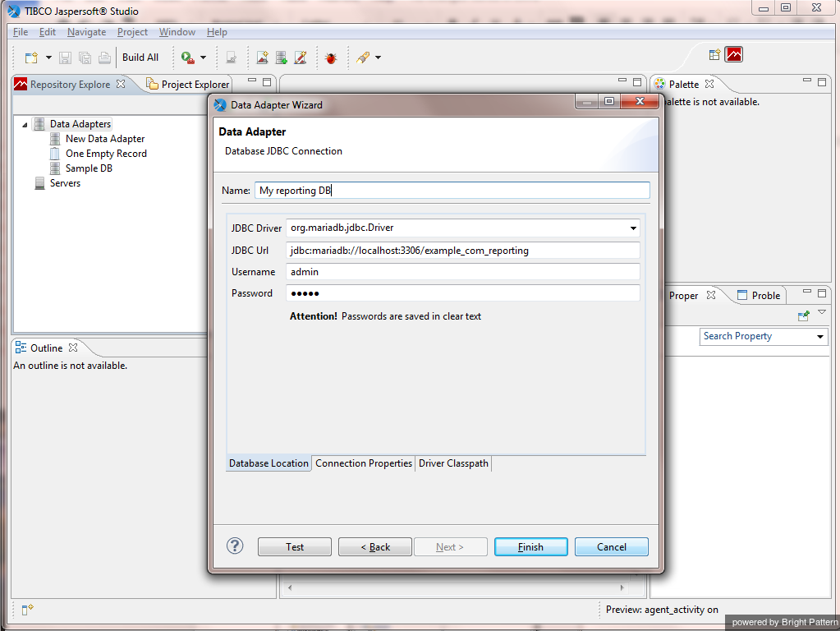840x631 pixels.
Task: Select the Servers tree item
Action: (x=65, y=183)
